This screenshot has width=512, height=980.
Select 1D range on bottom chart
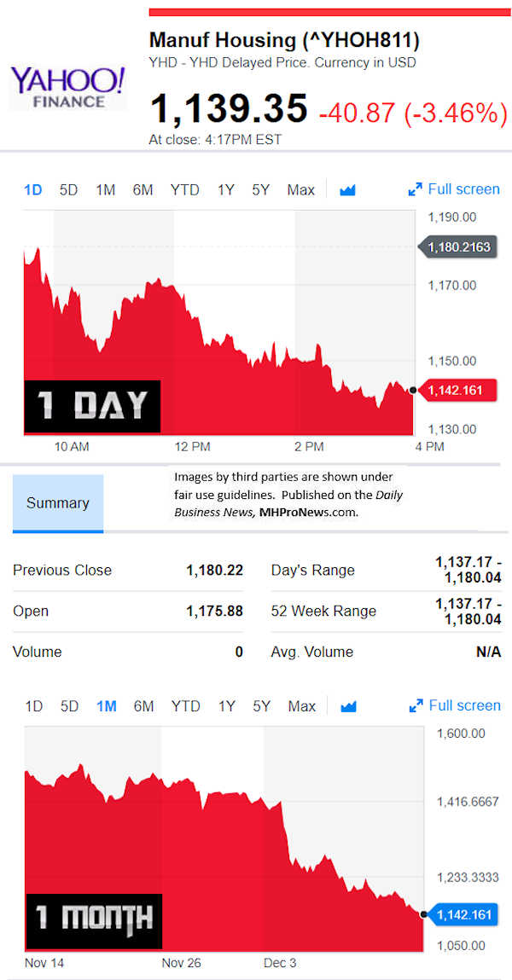[34, 706]
